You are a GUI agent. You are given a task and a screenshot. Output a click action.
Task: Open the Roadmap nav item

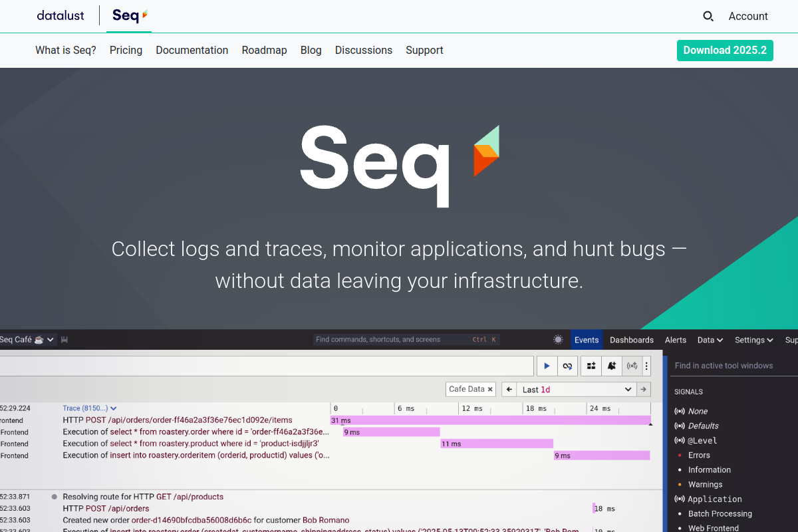pyautogui.click(x=264, y=50)
